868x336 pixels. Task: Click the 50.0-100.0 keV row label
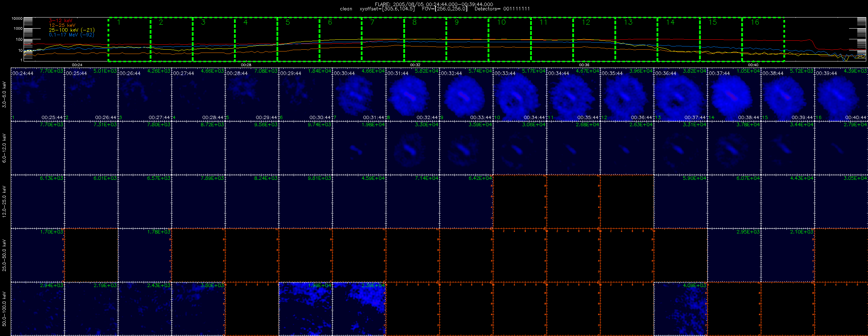[x=4, y=309]
